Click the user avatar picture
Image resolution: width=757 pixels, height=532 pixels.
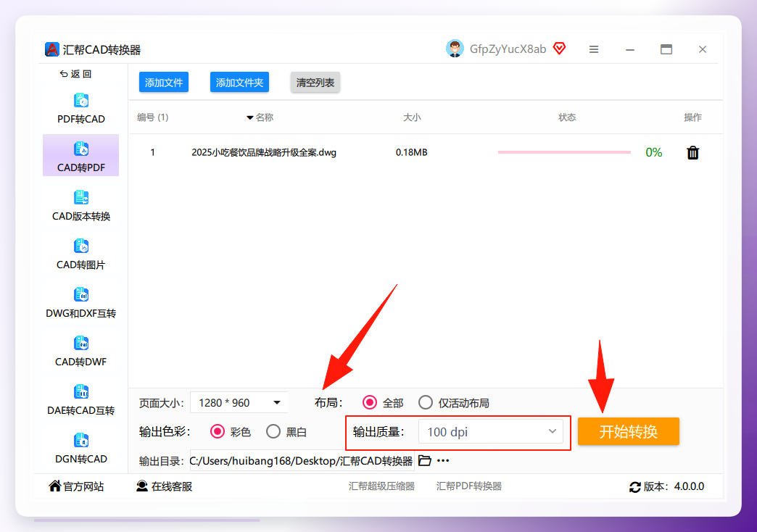(x=455, y=49)
